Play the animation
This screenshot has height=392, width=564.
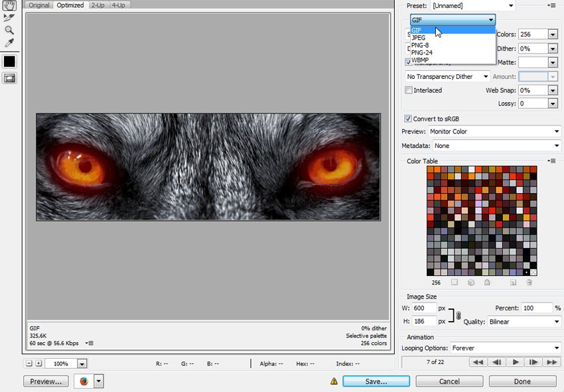pos(516,361)
